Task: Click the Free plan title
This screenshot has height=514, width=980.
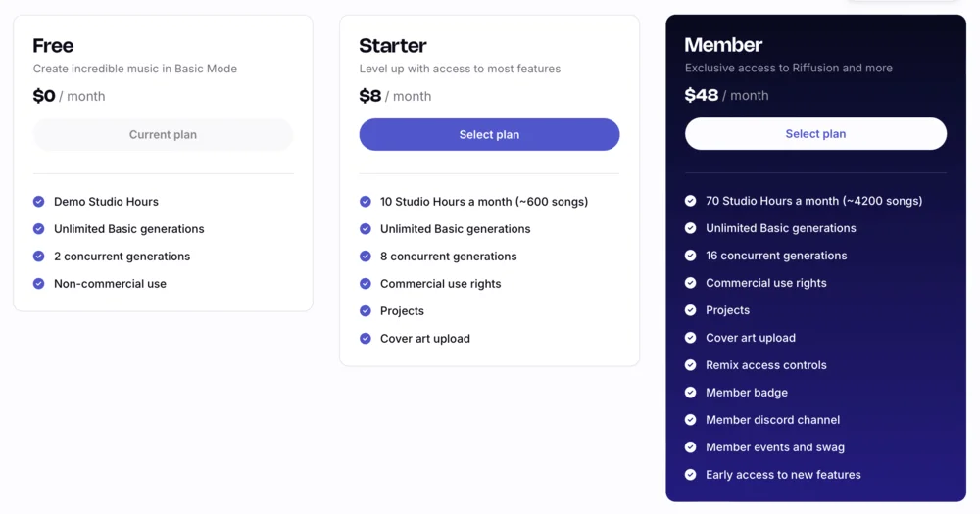Action: (53, 46)
